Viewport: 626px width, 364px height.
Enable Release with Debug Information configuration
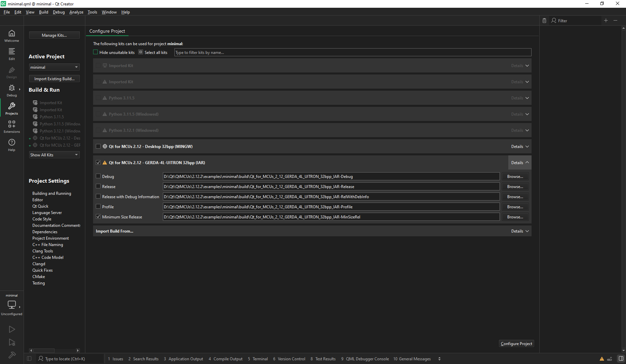[98, 196]
